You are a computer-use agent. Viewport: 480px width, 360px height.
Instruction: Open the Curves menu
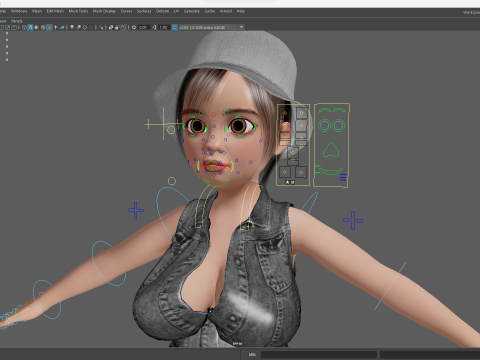click(x=126, y=11)
